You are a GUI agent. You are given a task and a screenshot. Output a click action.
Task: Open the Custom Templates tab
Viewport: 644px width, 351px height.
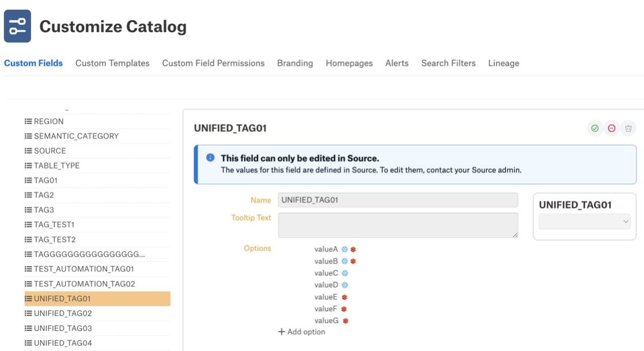[x=112, y=63]
